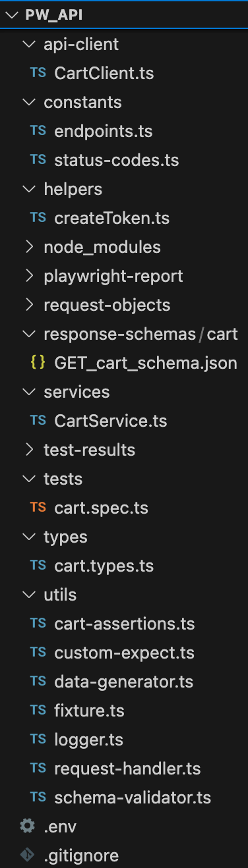This screenshot has height=868, width=248.
Task: Open schema-validator.ts file
Action: pos(133,798)
